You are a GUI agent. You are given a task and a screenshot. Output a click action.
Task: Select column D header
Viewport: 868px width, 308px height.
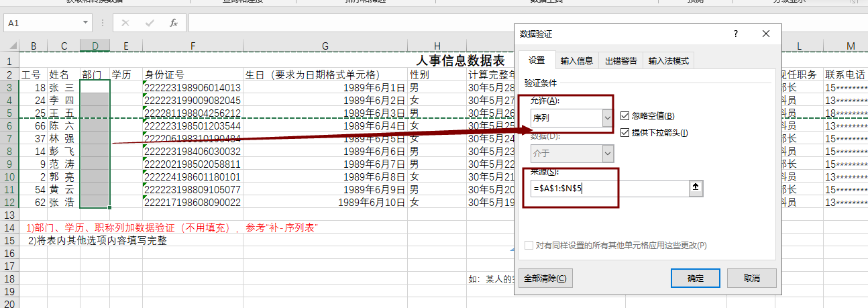coord(95,46)
